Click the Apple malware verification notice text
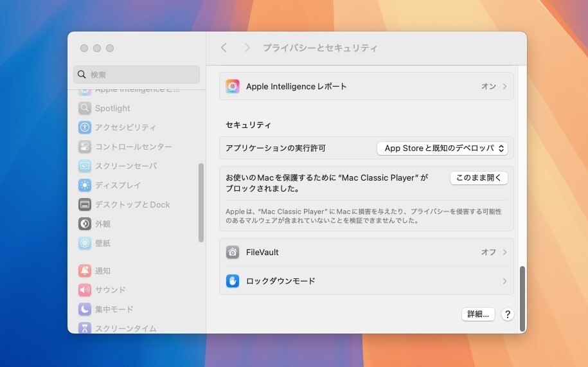Screen dimensions: 588x367 pyautogui.click(x=363, y=216)
